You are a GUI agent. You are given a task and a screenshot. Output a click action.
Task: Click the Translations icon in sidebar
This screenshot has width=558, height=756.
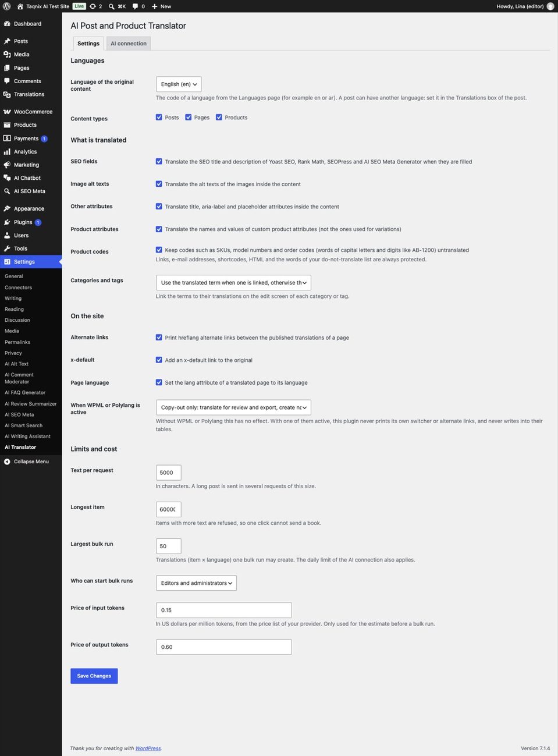(x=7, y=94)
